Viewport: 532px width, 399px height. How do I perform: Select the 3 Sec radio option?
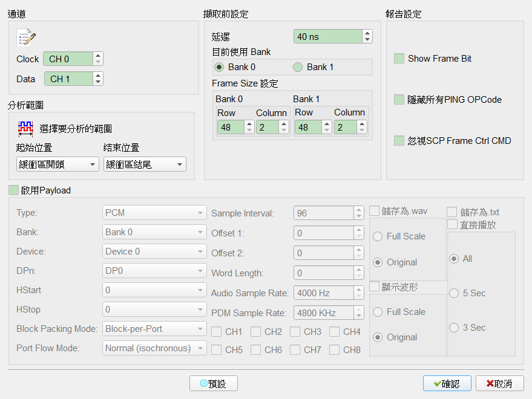click(454, 328)
